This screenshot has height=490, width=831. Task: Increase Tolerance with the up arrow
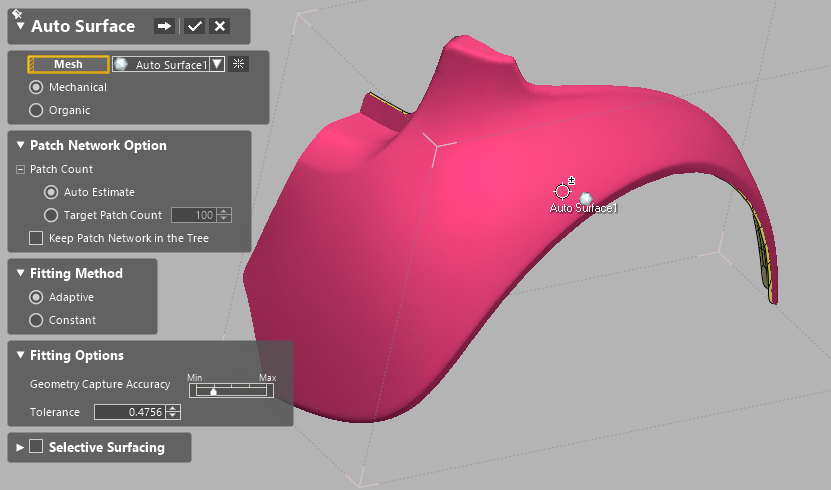tap(173, 408)
